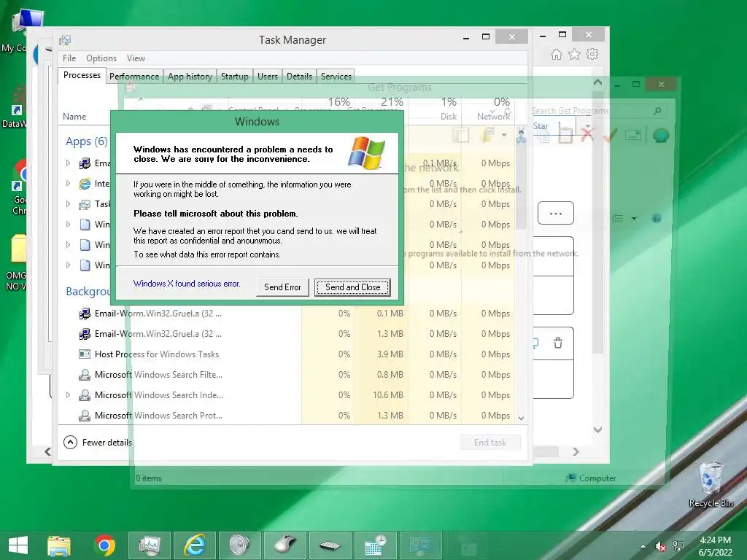Image resolution: width=747 pixels, height=560 pixels.
Task: Click the green globe toolbar icon
Action: coord(661,136)
